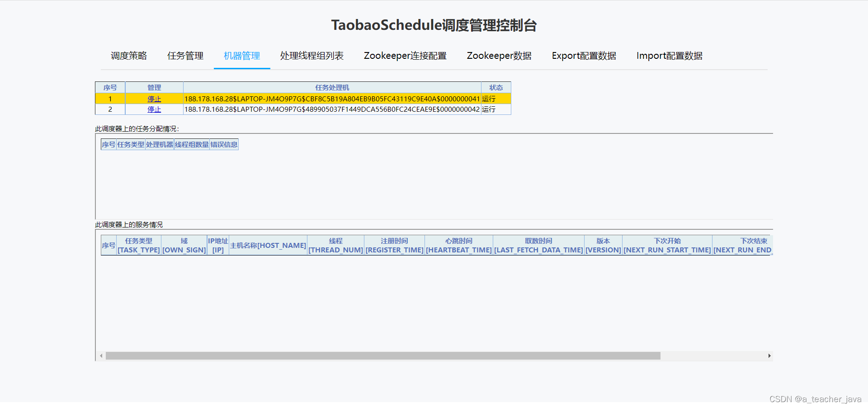Select the 机器管理 tab
The height and width of the screenshot is (408, 868).
click(x=242, y=56)
